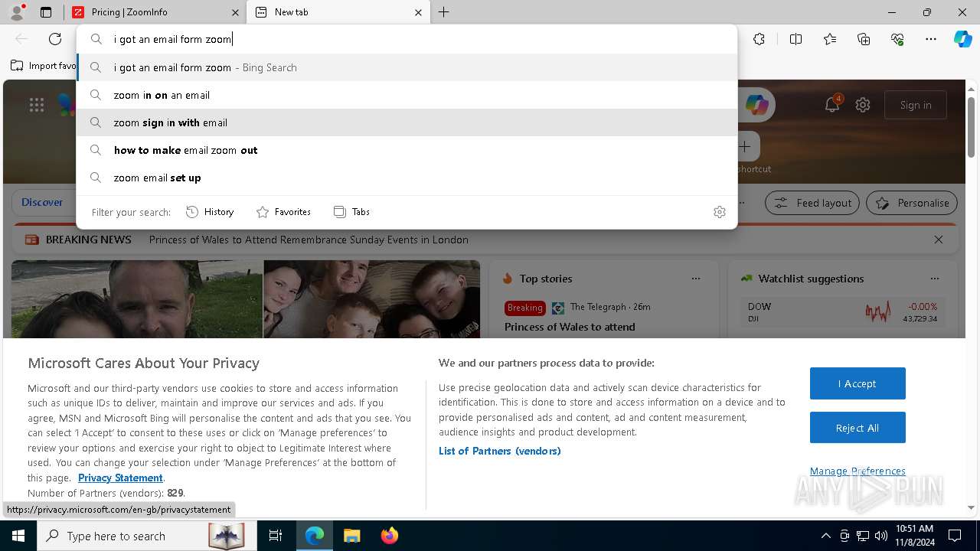The width and height of the screenshot is (980, 551).
Task: Open the Action Center notifications icon
Action: pyautogui.click(x=955, y=536)
